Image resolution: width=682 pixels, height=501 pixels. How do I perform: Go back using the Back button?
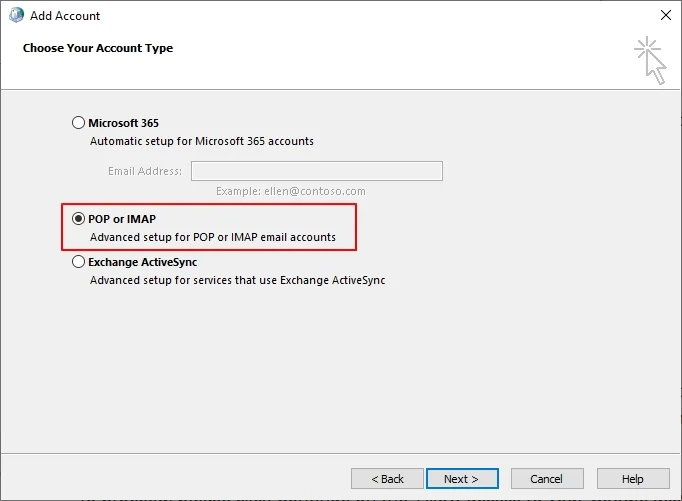click(x=387, y=479)
